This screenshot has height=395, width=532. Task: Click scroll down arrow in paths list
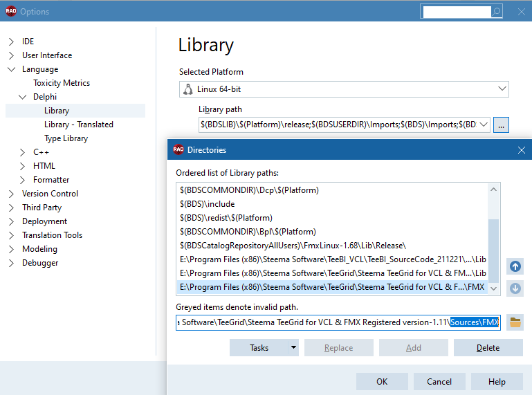(494, 288)
